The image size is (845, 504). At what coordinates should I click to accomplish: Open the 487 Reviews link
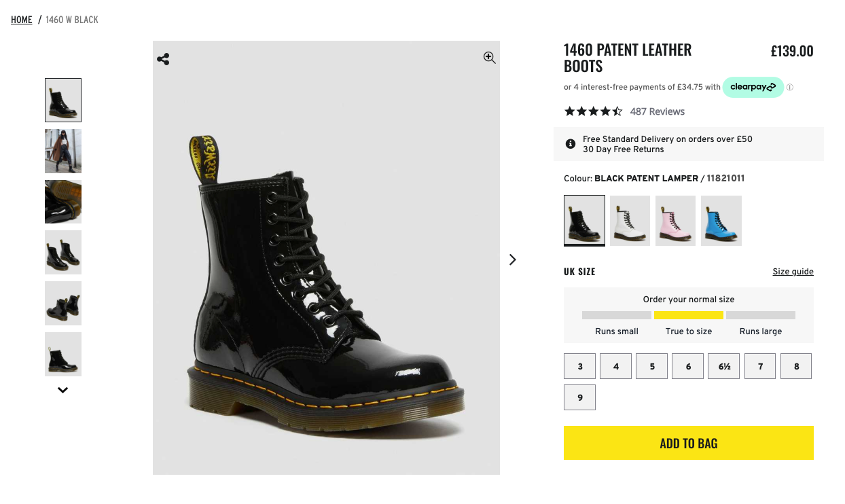(657, 111)
